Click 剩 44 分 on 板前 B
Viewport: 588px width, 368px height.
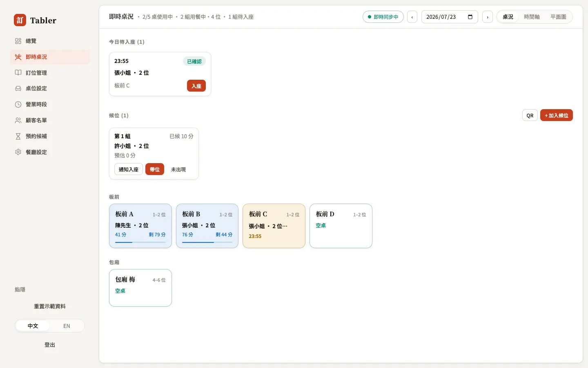pyautogui.click(x=224, y=235)
